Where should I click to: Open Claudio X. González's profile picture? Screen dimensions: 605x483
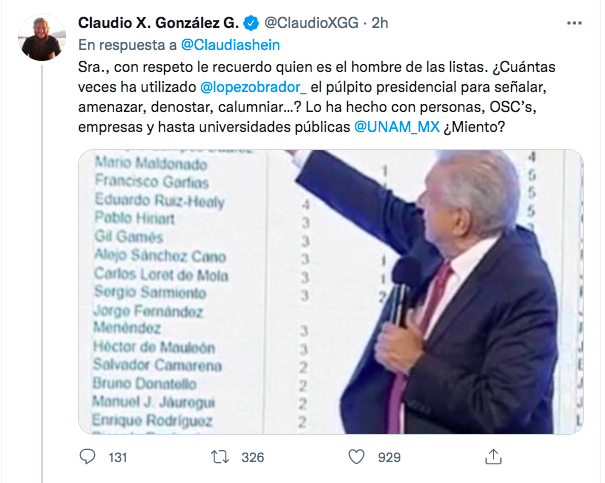(42, 38)
